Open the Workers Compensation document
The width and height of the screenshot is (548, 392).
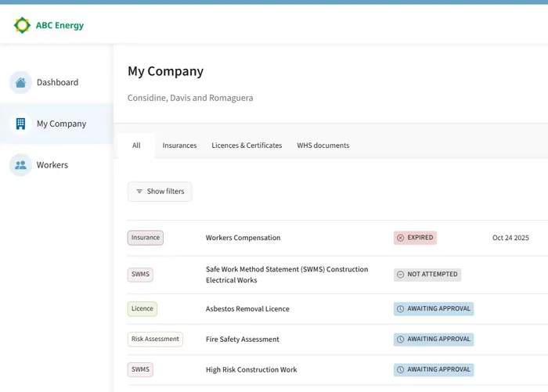point(243,238)
